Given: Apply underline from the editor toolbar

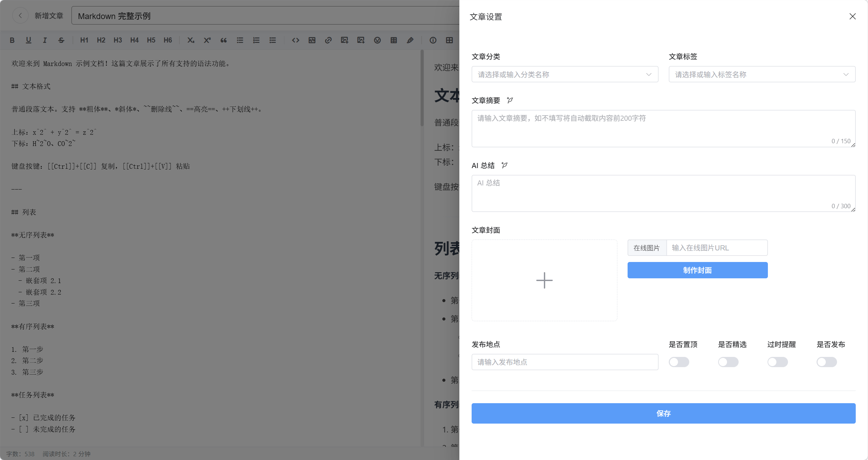Looking at the screenshot, I should click(29, 40).
